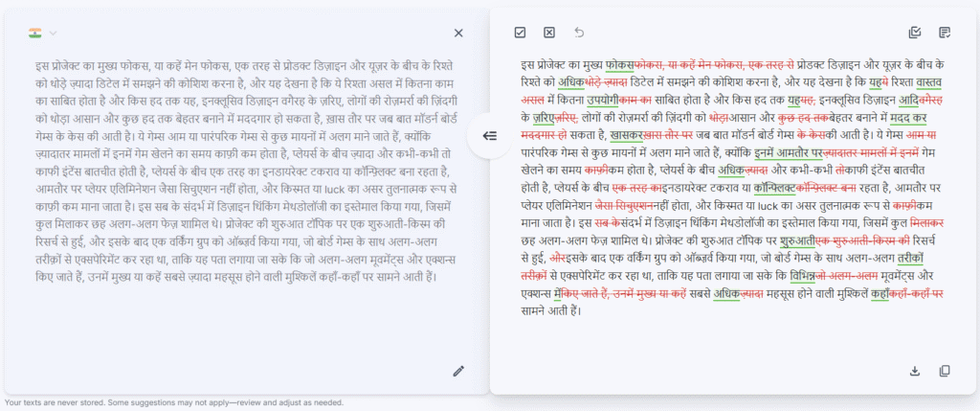The width and height of the screenshot is (980, 411).
Task: Copy the corrected text to clipboard
Action: click(945, 371)
